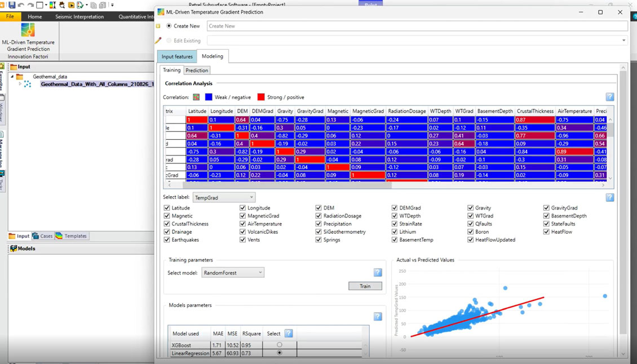Click the dialog vertical scrollbar

(623, 202)
